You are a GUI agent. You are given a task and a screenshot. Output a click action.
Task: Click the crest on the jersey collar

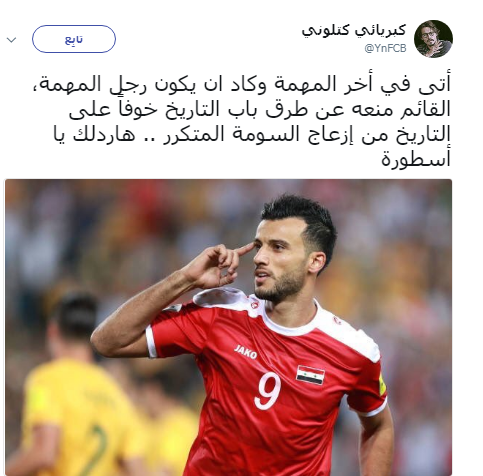[x=255, y=303]
